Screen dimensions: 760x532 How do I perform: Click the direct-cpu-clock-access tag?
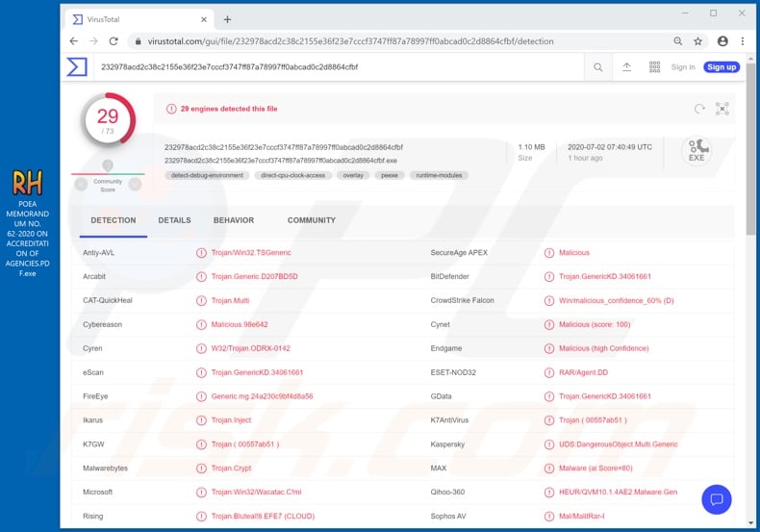tap(293, 175)
